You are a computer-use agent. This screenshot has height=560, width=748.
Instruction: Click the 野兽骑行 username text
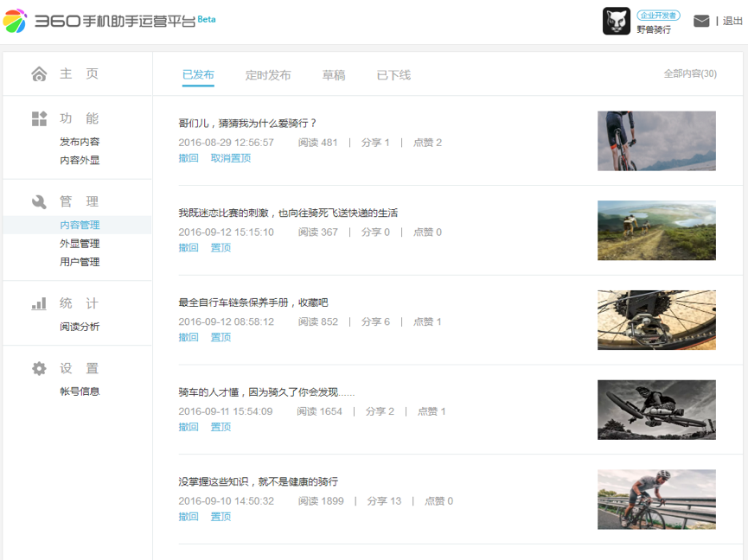click(654, 29)
